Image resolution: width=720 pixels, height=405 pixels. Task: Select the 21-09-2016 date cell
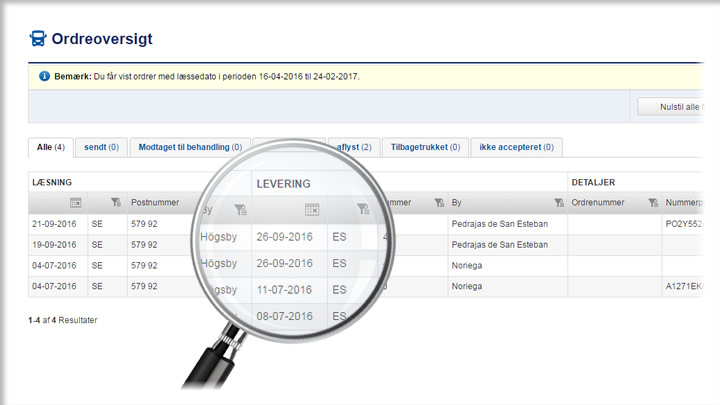click(x=54, y=224)
